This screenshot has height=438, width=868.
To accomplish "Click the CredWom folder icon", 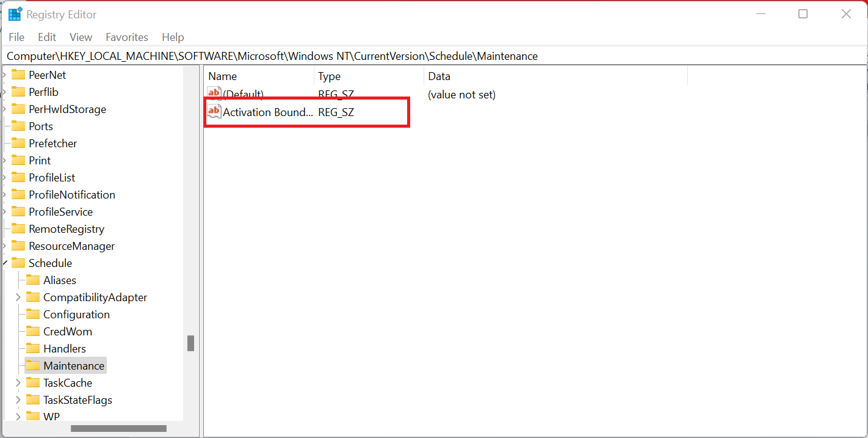I will click(33, 332).
